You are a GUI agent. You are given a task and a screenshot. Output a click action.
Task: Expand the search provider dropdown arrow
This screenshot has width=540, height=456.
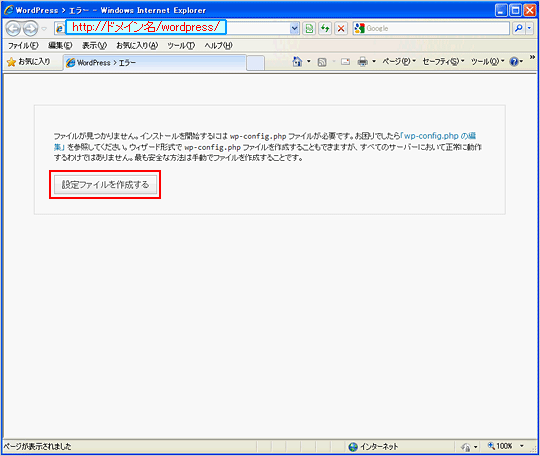(x=530, y=28)
